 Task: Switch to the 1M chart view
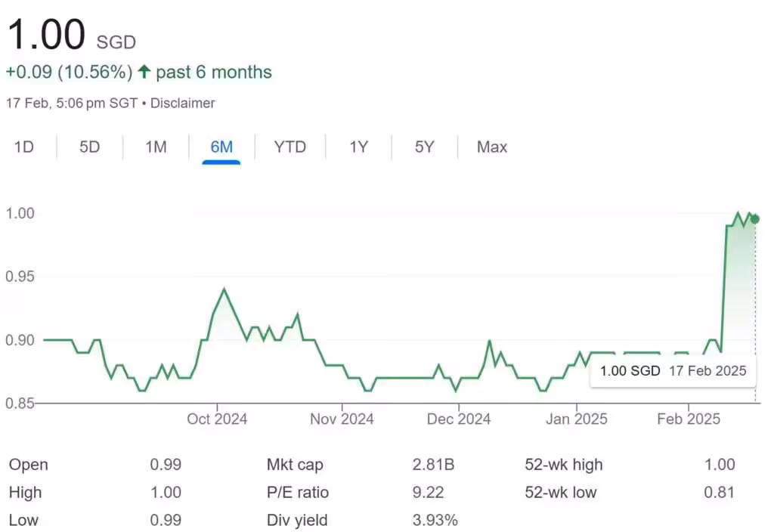click(x=154, y=147)
